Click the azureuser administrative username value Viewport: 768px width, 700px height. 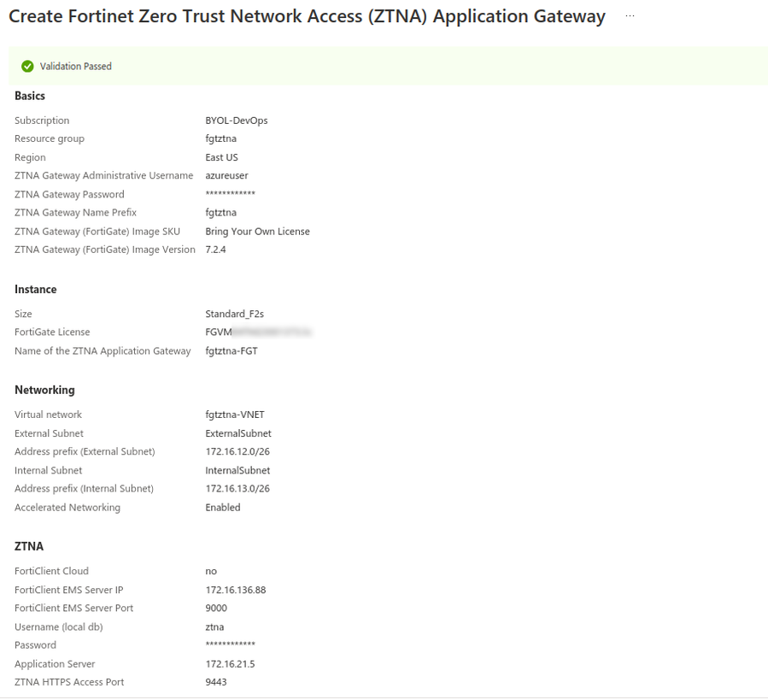[x=225, y=175]
